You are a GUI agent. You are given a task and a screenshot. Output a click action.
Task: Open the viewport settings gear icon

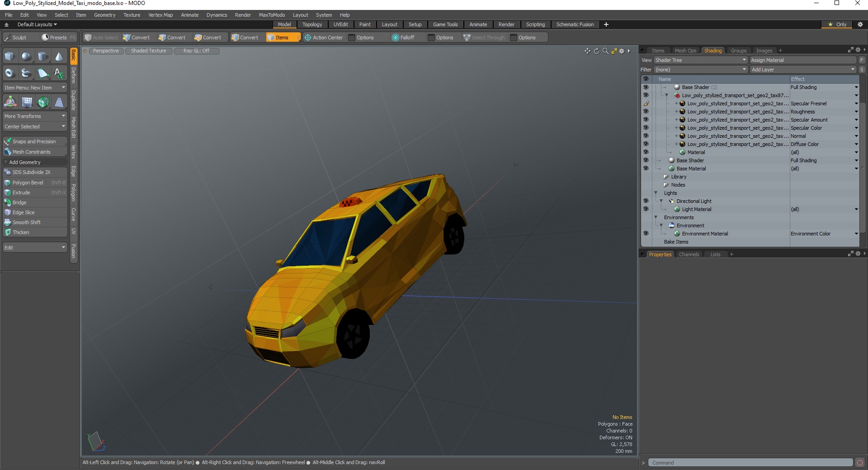point(622,51)
